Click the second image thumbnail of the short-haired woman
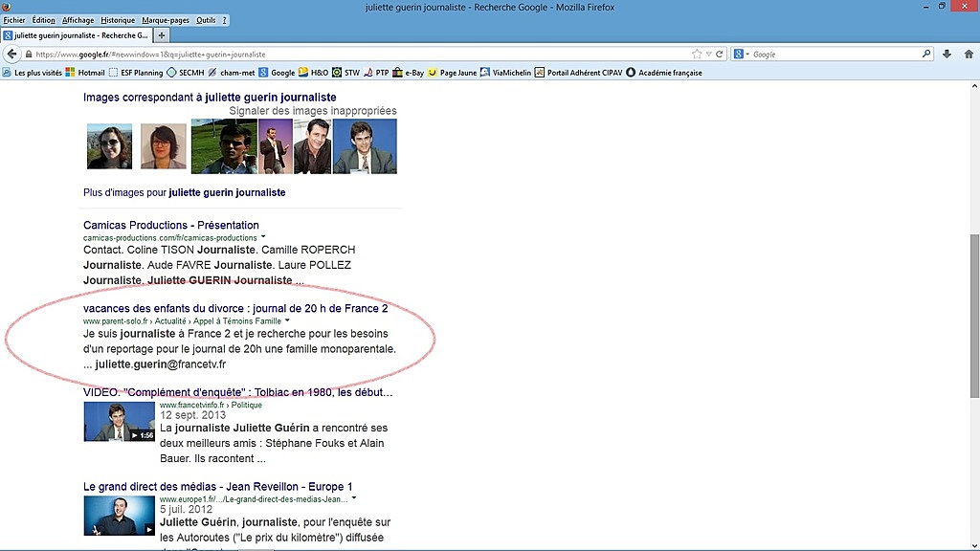 click(x=163, y=146)
